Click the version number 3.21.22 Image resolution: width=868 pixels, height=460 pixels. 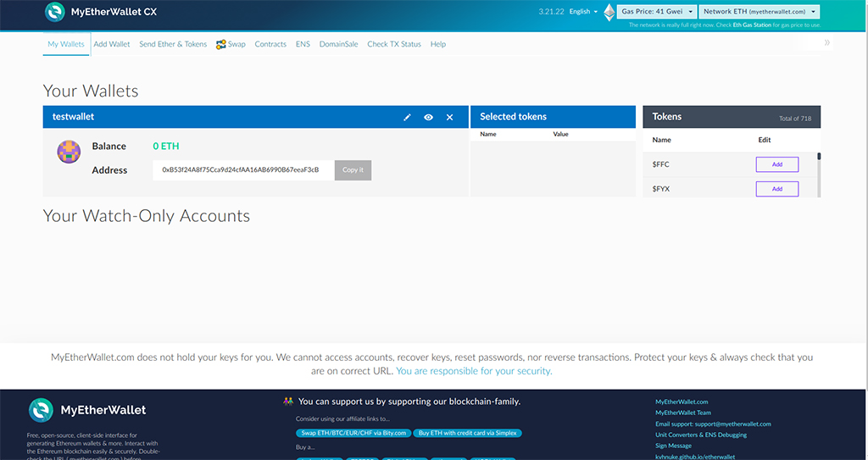click(x=551, y=12)
